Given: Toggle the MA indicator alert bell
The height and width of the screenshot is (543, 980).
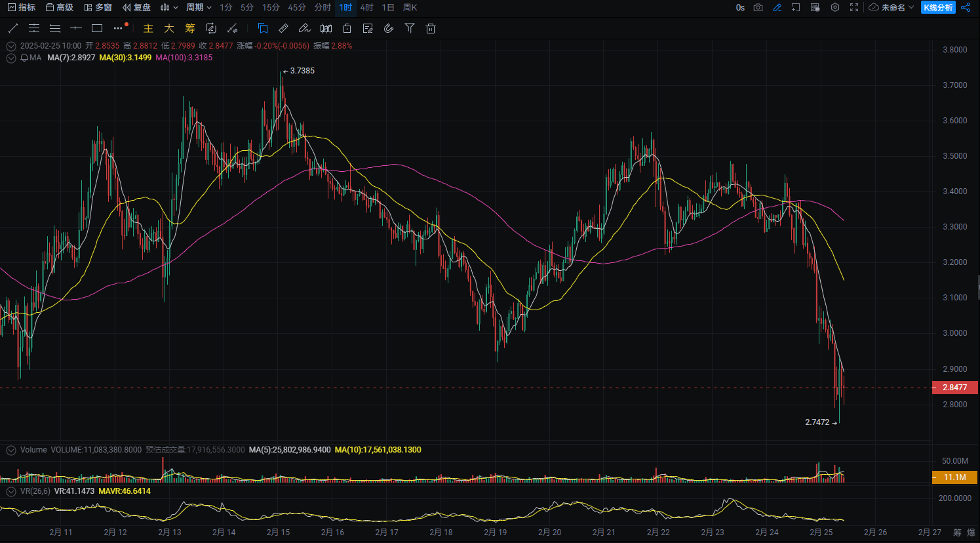Looking at the screenshot, I should (x=24, y=58).
